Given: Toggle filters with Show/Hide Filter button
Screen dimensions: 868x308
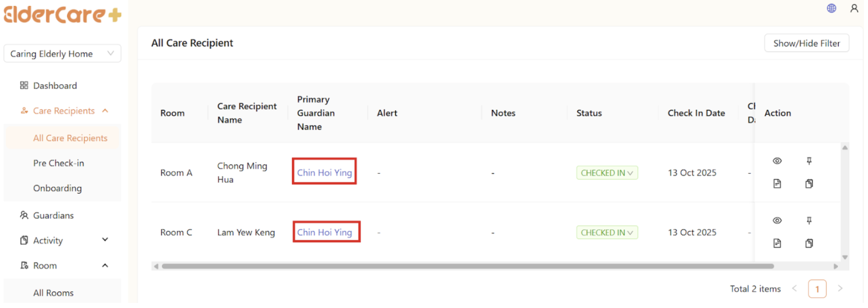Looking at the screenshot, I should point(806,43).
